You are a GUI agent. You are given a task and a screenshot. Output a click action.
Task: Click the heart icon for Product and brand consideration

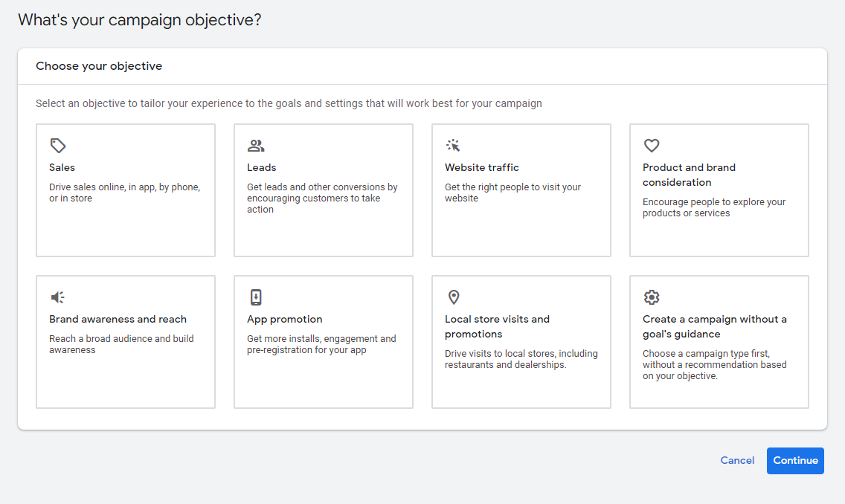point(652,146)
